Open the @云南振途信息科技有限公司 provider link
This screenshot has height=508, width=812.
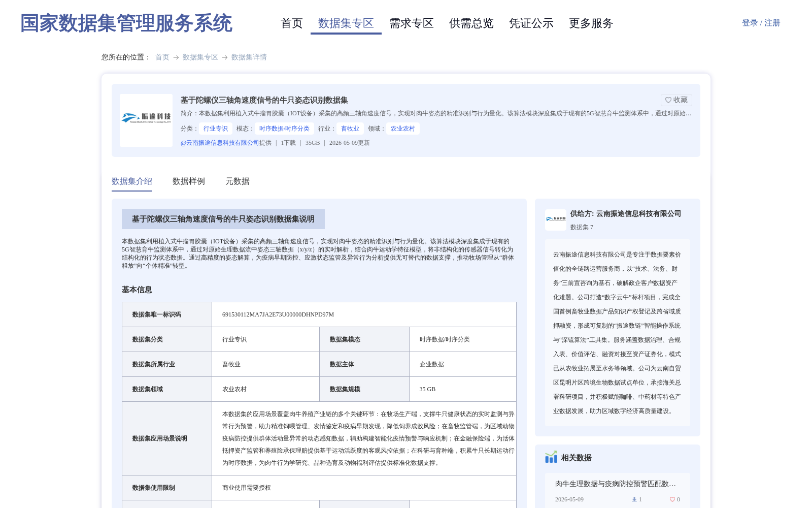(220, 143)
